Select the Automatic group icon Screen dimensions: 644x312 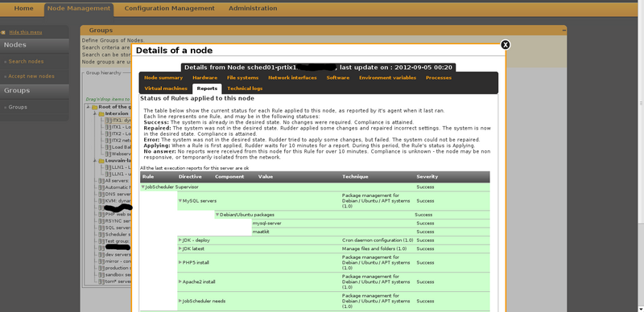(101, 187)
